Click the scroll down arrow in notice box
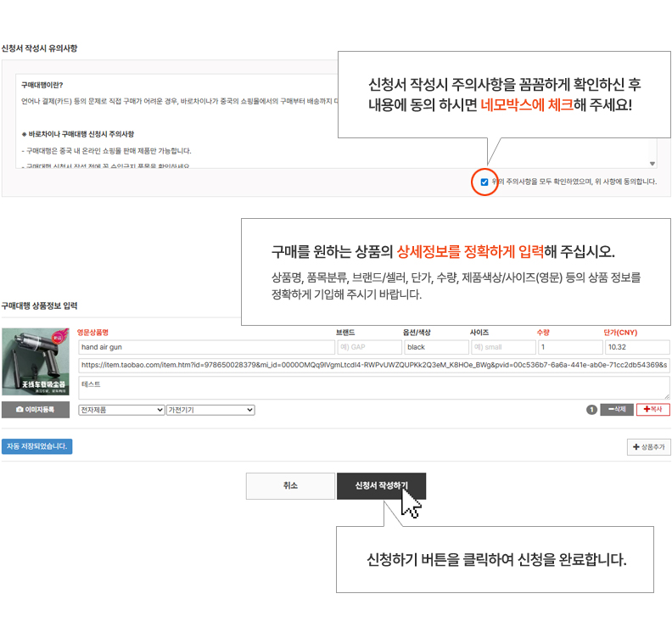 tap(652, 164)
